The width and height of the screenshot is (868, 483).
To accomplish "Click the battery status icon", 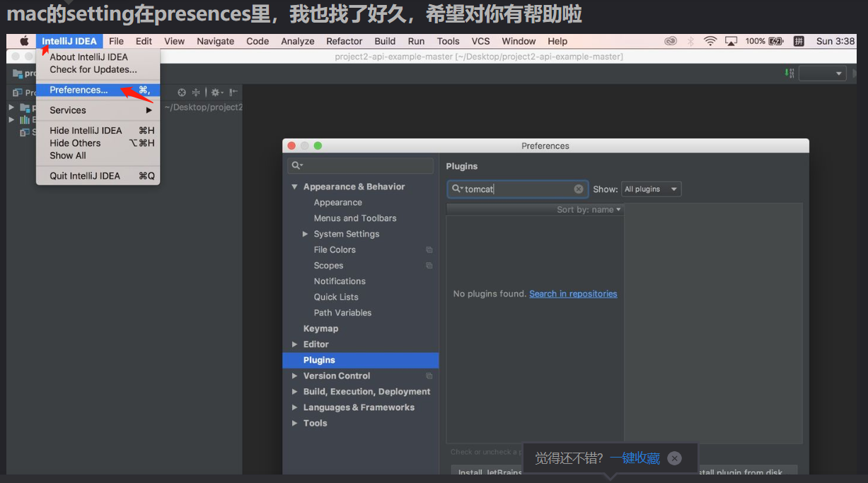I will [x=776, y=41].
